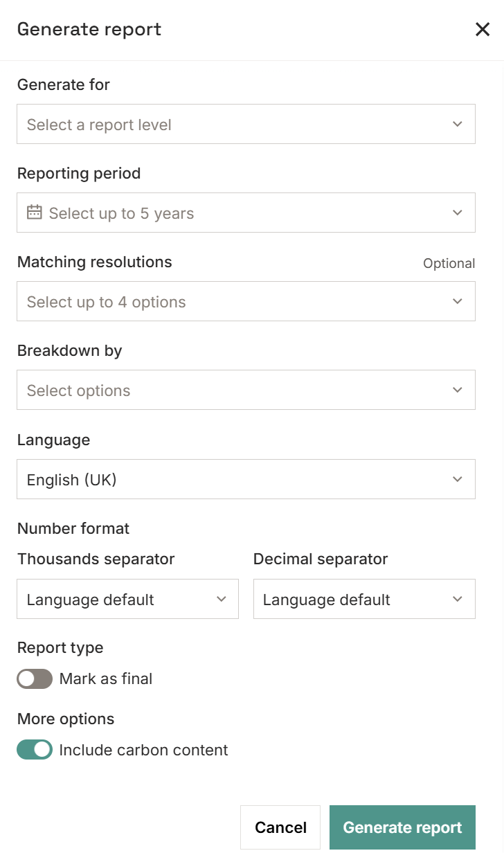Open the Select up to 5 years dropdown
The image size is (504, 853).
tap(246, 213)
